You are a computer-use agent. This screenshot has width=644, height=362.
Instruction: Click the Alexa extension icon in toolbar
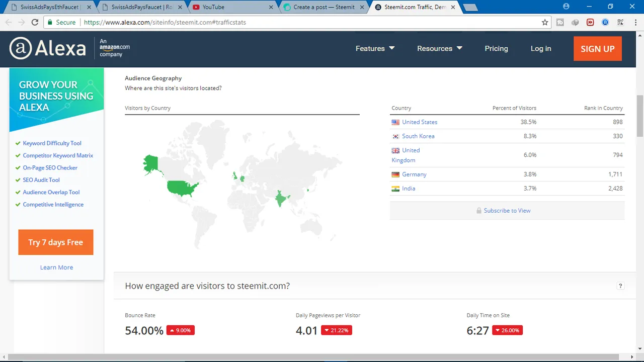click(605, 22)
